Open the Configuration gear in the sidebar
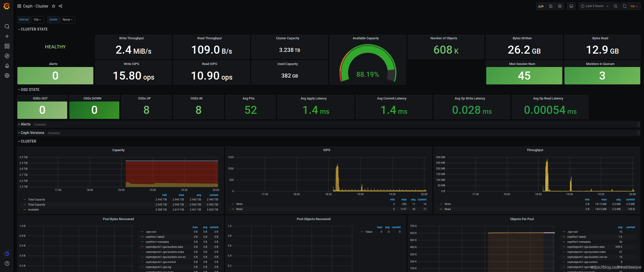Screen dimensions: 644x272 point(7,76)
